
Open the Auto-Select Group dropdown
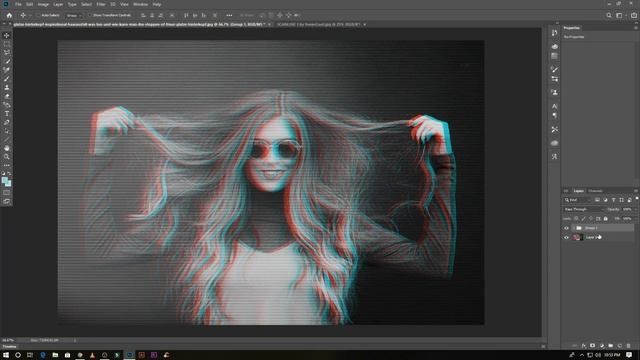73,15
